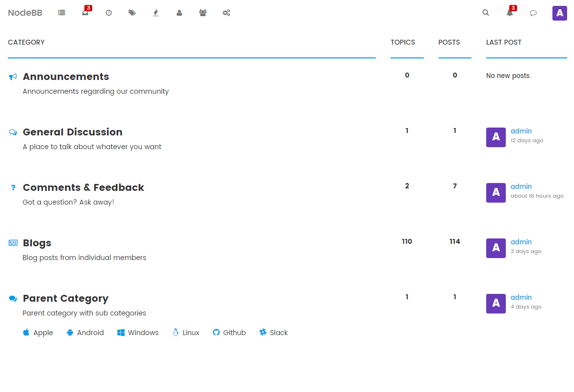Click the search magnifier icon
Image resolution: width=574 pixels, height=392 pixels.
(486, 13)
